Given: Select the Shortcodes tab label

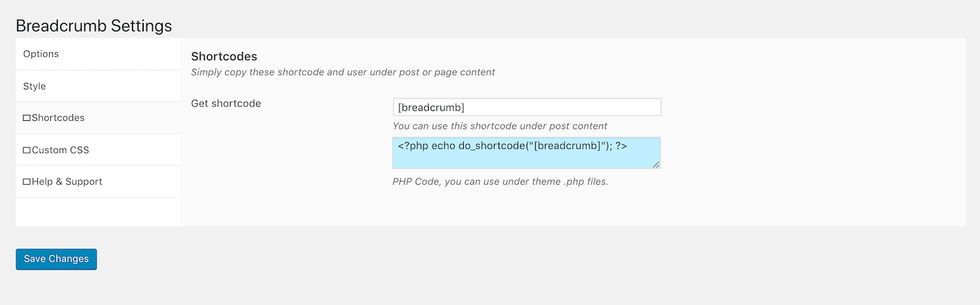Looking at the screenshot, I should [x=58, y=118].
